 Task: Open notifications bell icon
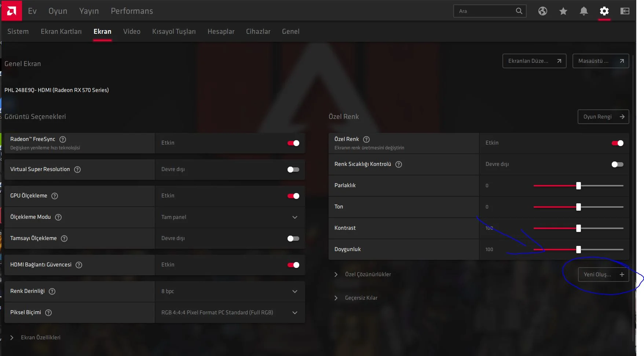(583, 11)
